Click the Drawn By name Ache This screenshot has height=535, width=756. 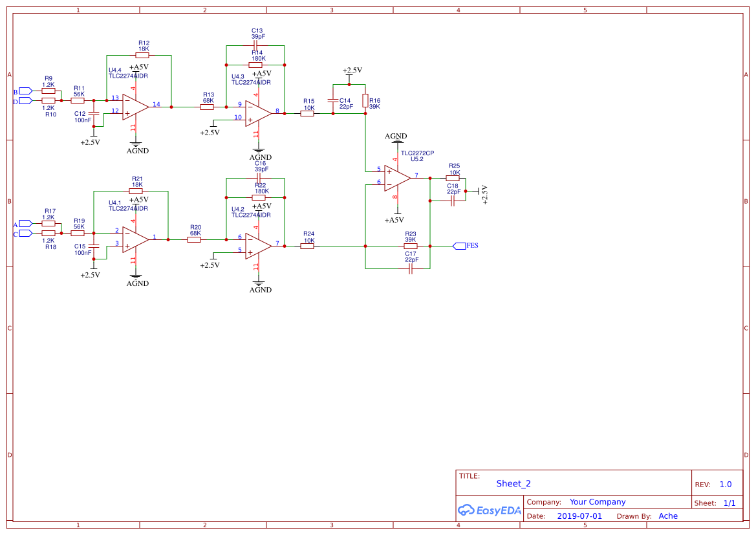[x=668, y=516]
